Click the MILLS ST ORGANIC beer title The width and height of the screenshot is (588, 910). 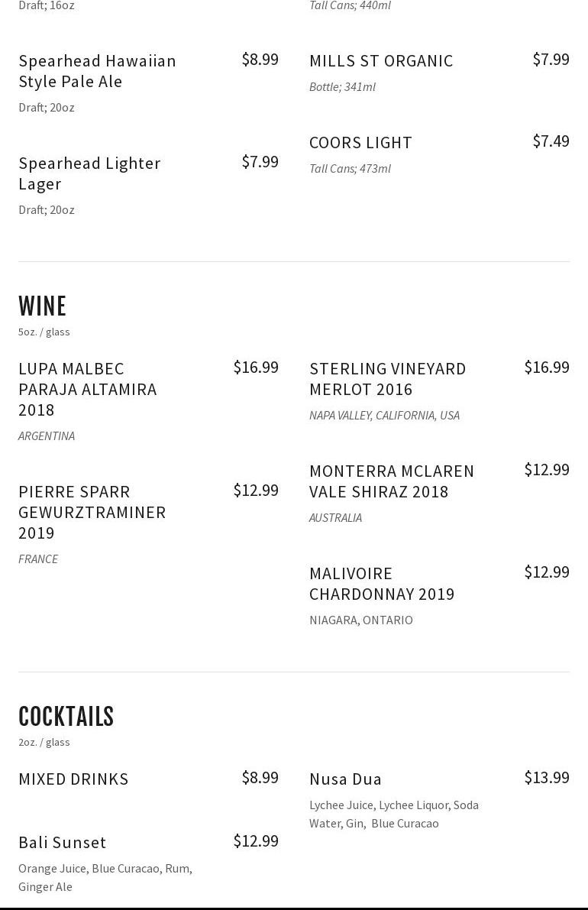pos(381,60)
